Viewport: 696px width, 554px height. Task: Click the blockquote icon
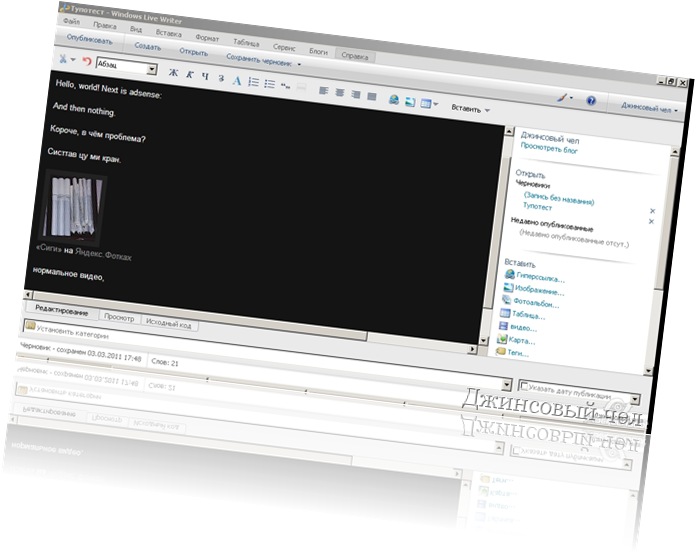tap(285, 86)
